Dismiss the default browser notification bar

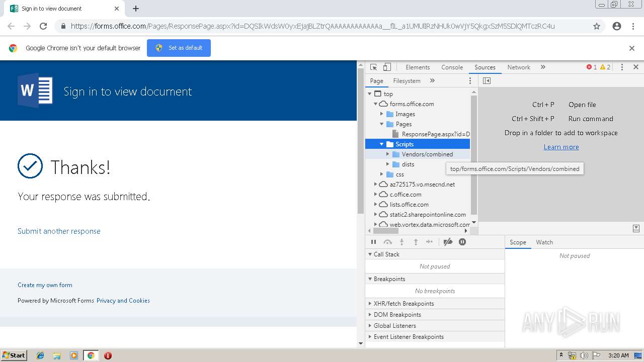click(x=632, y=48)
